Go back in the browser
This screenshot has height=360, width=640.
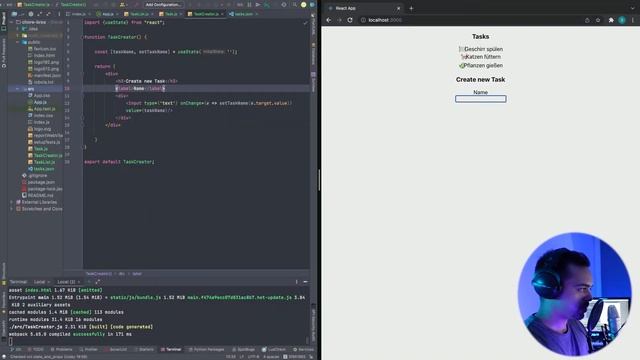(x=329, y=20)
